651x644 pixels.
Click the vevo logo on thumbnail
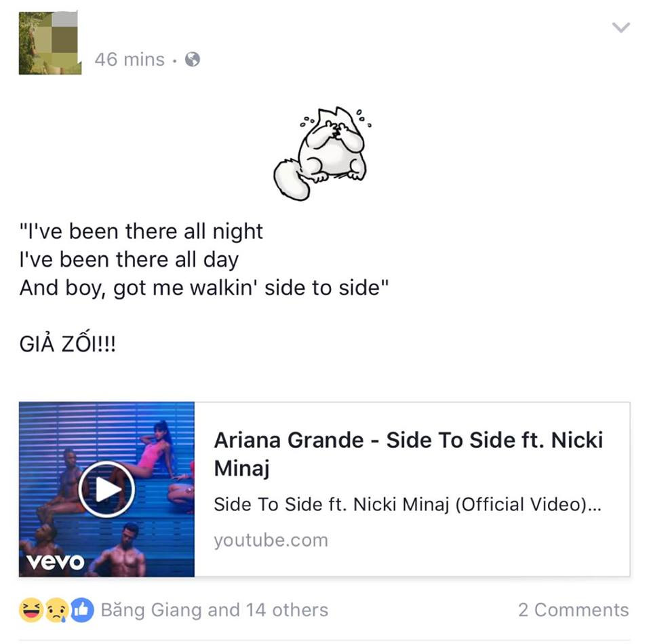[x=55, y=561]
